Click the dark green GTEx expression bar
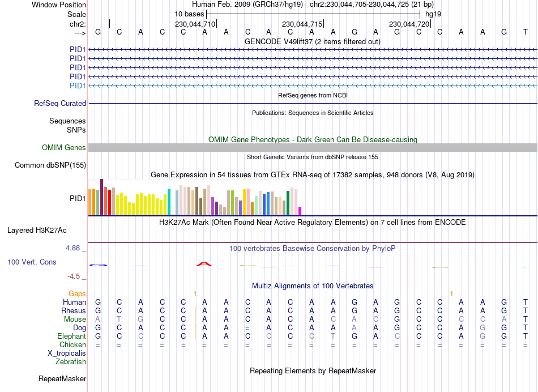This screenshot has height=392, width=538. tap(288, 203)
